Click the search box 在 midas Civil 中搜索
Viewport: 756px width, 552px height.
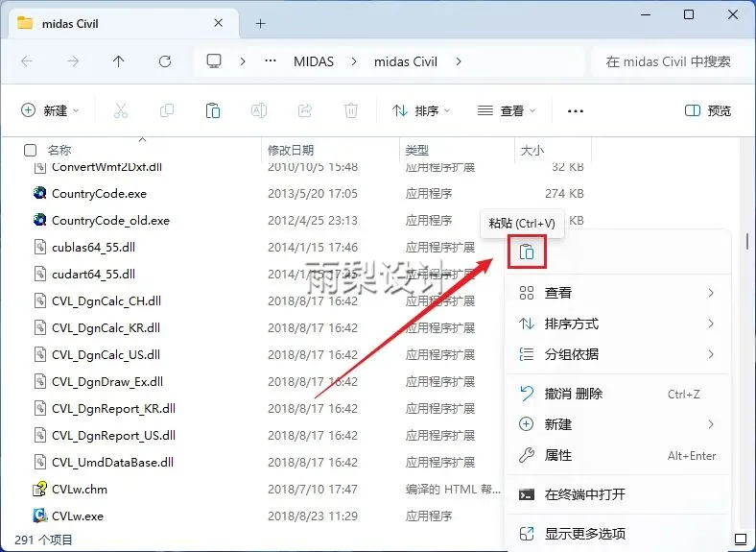[669, 61]
